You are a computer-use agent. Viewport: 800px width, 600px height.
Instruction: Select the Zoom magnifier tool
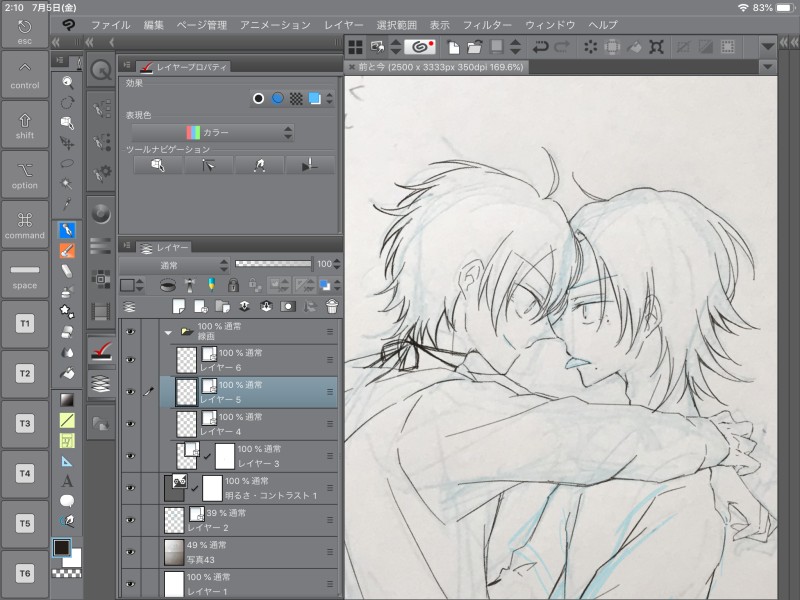[67, 82]
